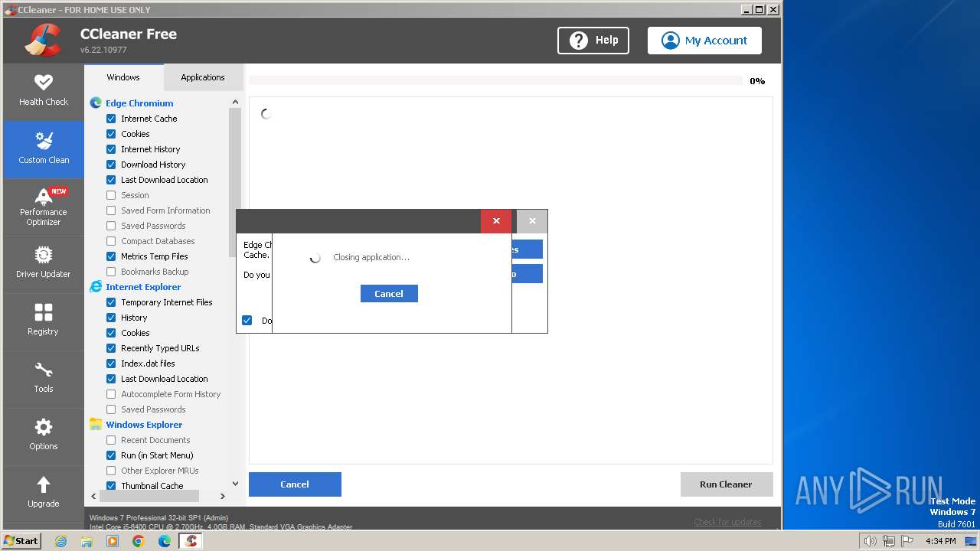The image size is (980, 551).
Task: Enable Bookmarks Backup checkbox
Action: click(111, 272)
